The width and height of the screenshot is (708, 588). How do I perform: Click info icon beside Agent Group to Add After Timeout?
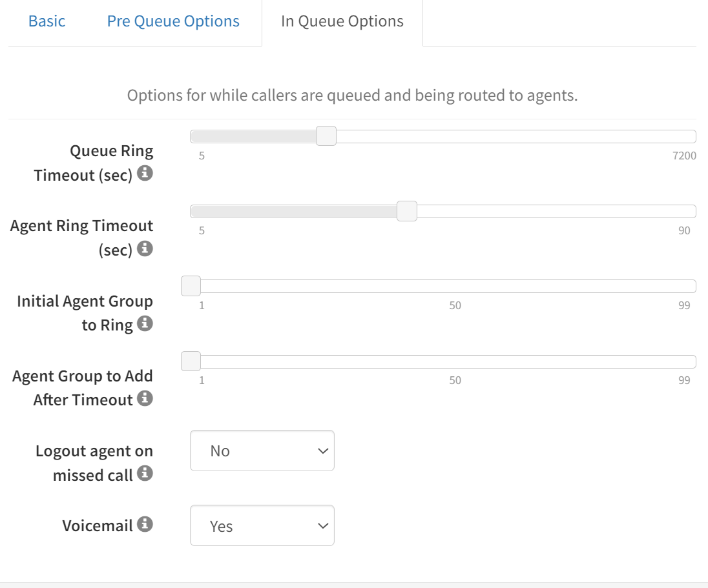145,398
